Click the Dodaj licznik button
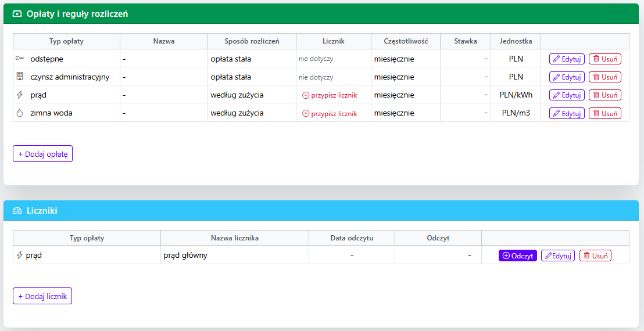Screen dimensions: 644x331 click(42, 296)
